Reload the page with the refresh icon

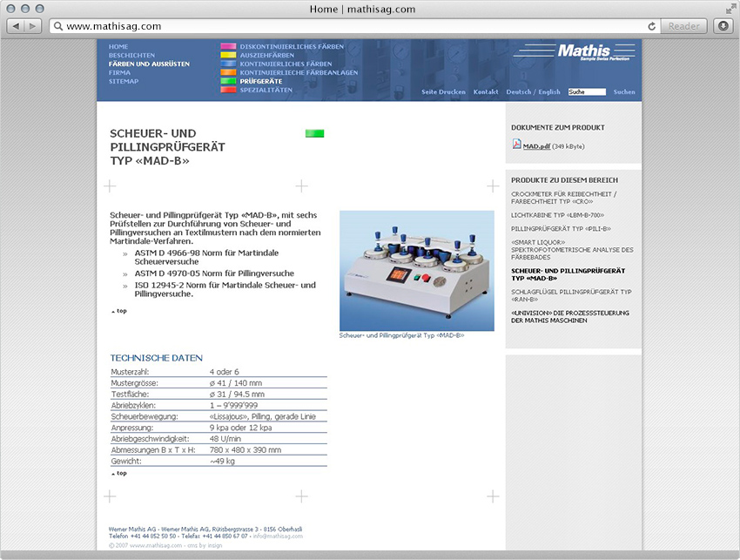652,26
